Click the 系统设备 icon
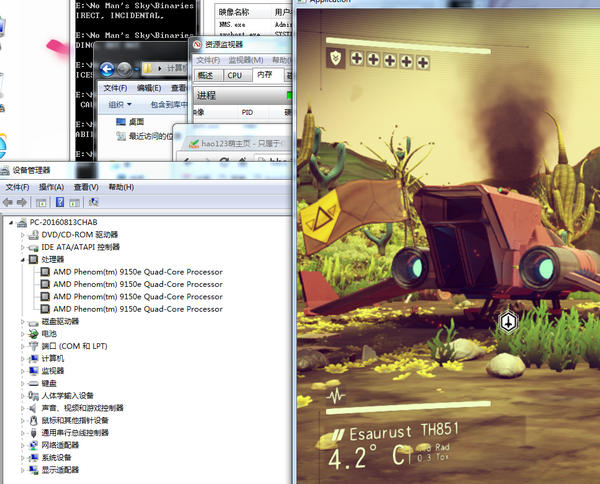 pos(34,458)
